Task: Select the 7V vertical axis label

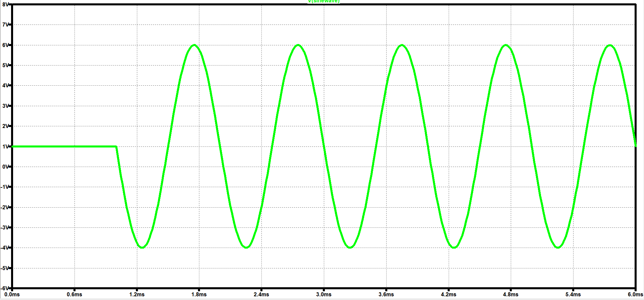Action: (x=5, y=25)
